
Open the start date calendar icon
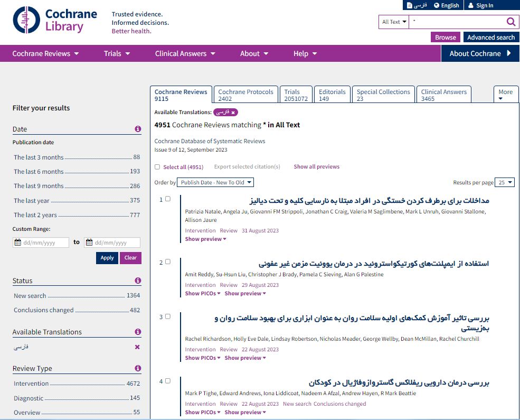[17, 242]
